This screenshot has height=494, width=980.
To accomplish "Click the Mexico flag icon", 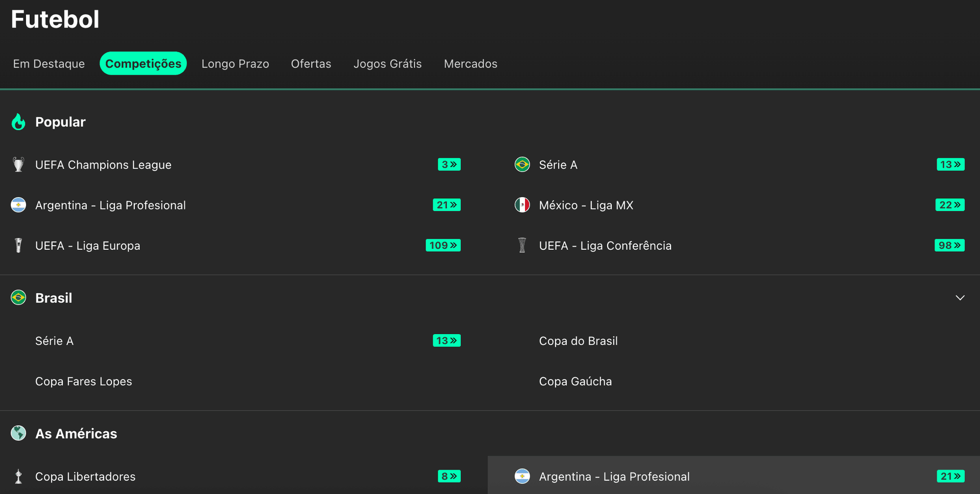I will coord(522,205).
